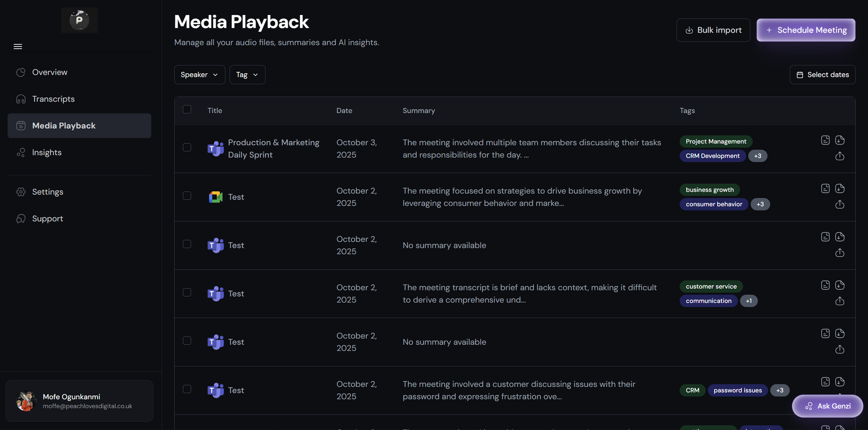This screenshot has width=868, height=430.
Task: Open the Select dates picker
Action: (x=822, y=75)
